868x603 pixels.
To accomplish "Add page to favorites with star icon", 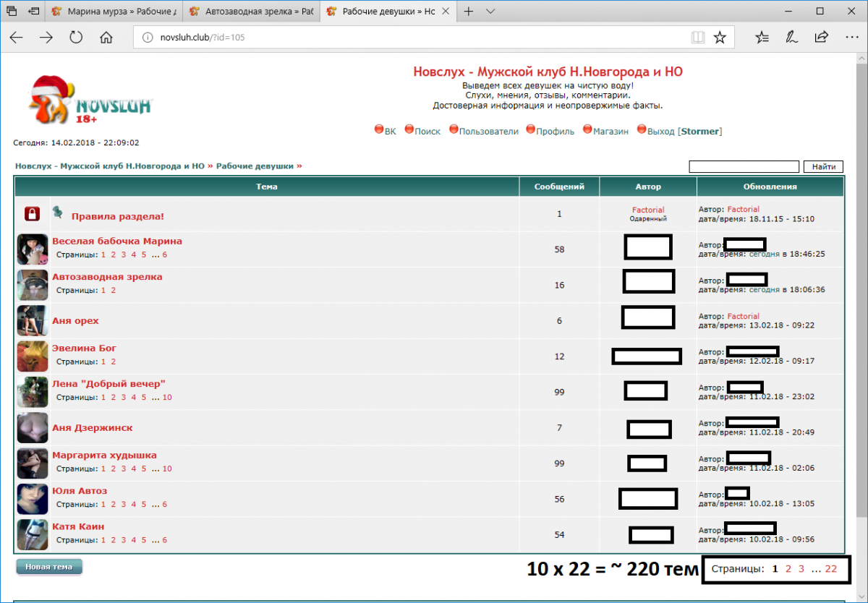I will tap(720, 38).
